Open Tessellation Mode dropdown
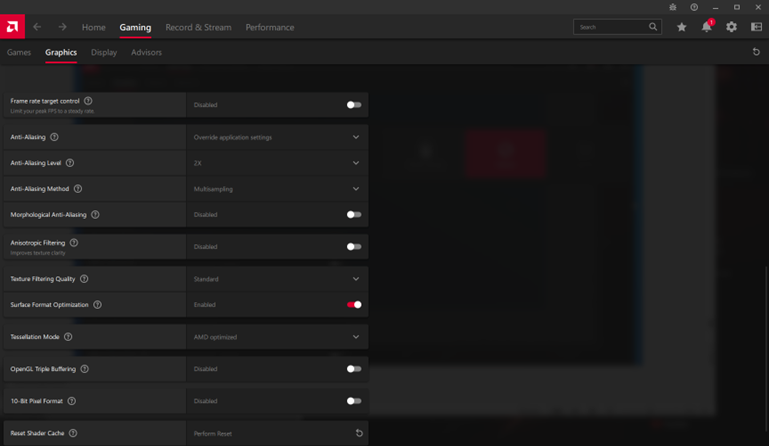 [x=277, y=337]
